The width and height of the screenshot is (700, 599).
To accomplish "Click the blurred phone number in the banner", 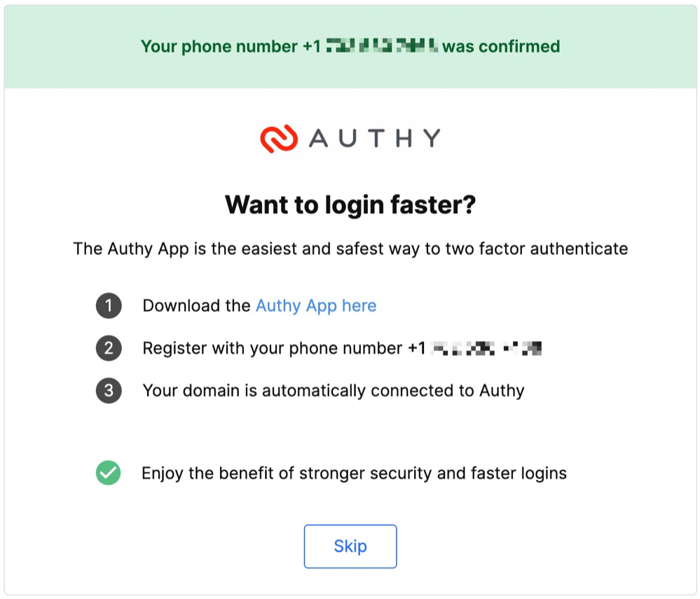I will (382, 47).
